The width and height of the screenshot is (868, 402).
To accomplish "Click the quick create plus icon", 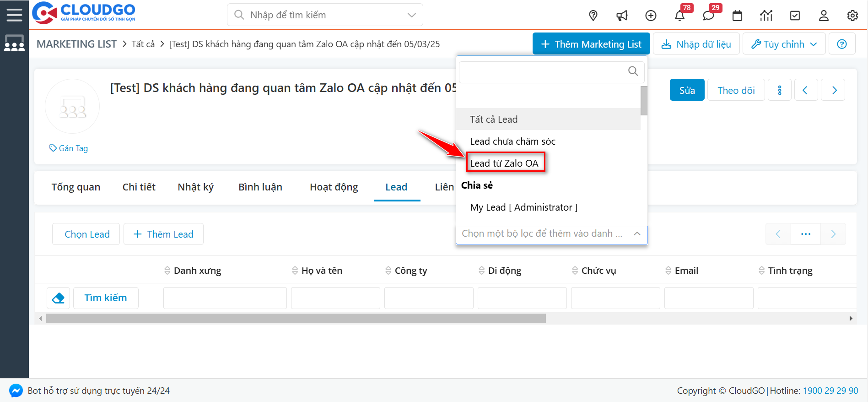I will (651, 16).
